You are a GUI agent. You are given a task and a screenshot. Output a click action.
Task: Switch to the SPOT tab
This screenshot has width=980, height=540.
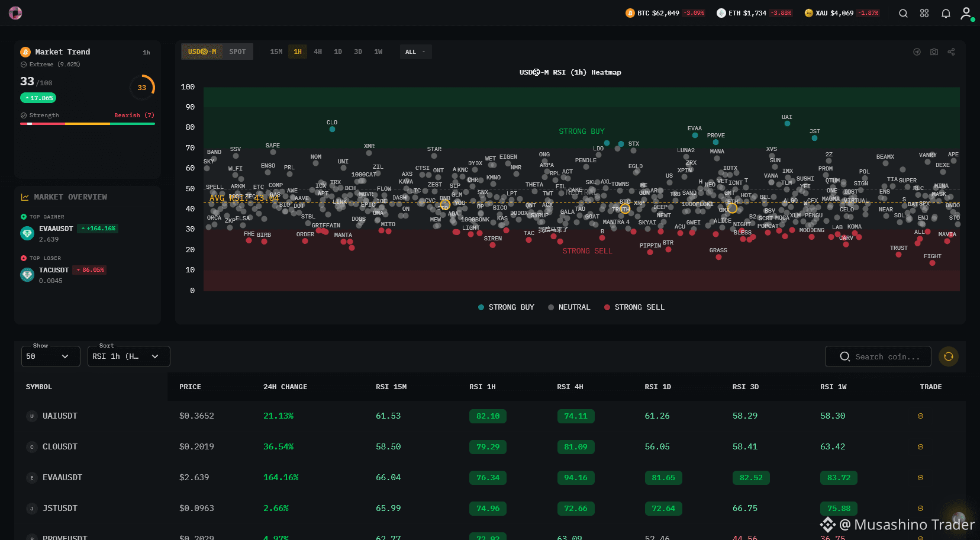coord(238,52)
